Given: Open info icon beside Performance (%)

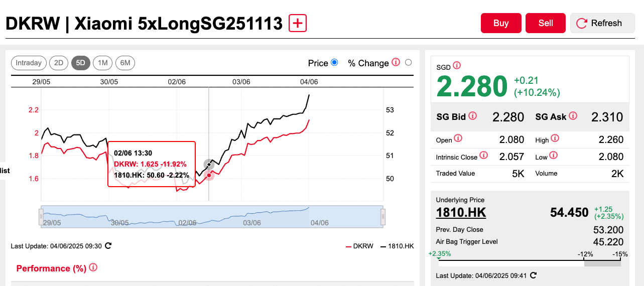Looking at the screenshot, I should point(93,267).
